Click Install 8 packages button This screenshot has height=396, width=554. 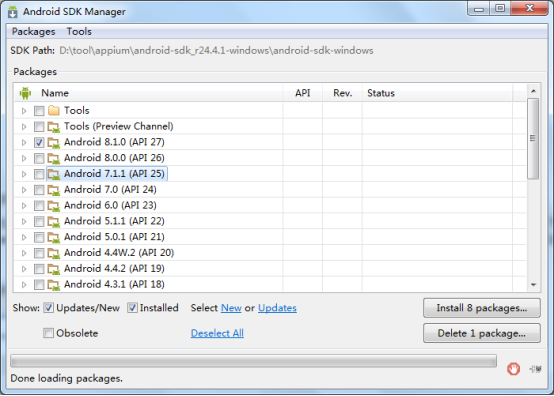tap(482, 308)
